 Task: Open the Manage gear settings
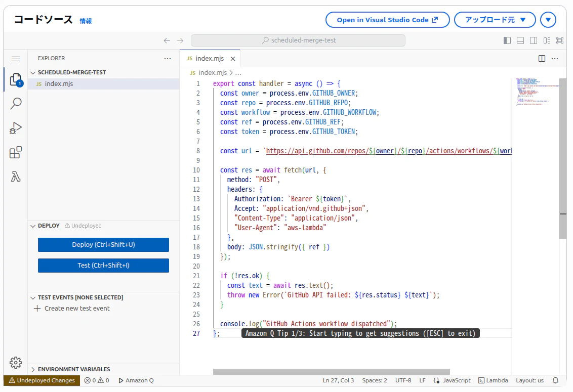pos(16,362)
